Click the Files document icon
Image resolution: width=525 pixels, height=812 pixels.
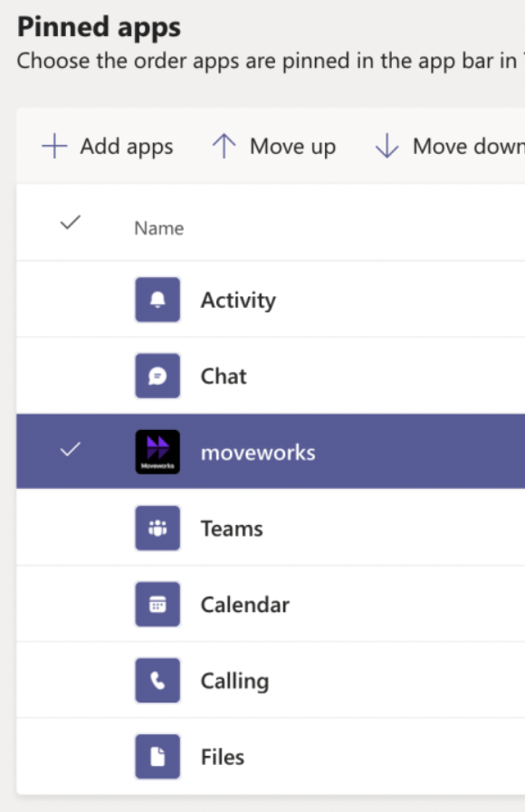pyautogui.click(x=157, y=756)
